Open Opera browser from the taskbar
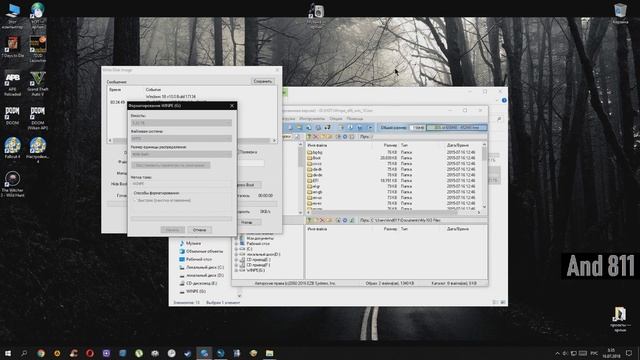The width and height of the screenshot is (640, 360). [x=90, y=353]
